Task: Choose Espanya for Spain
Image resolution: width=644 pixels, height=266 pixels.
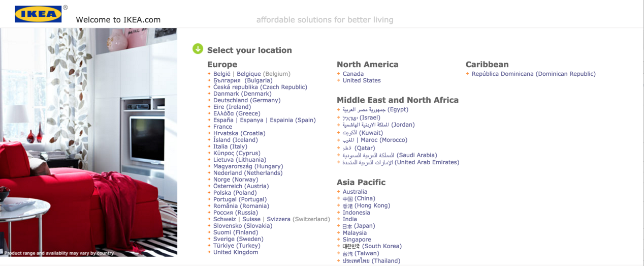Action: tap(251, 120)
